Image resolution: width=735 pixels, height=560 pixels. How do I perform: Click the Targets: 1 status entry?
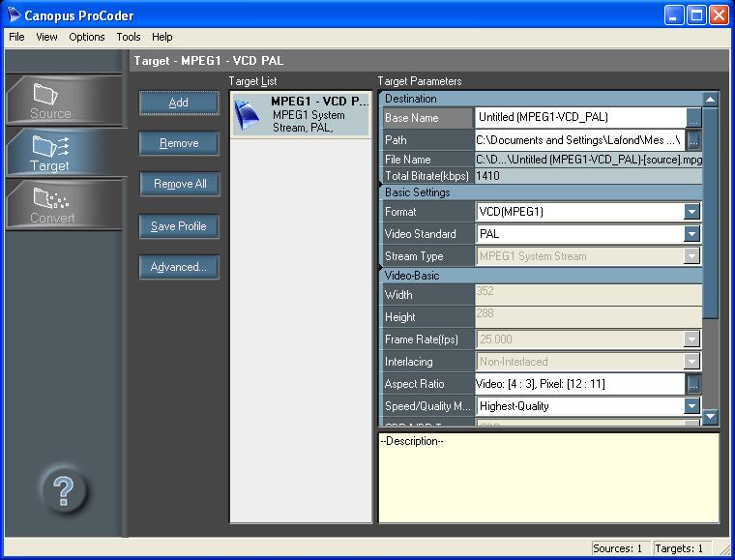683,548
